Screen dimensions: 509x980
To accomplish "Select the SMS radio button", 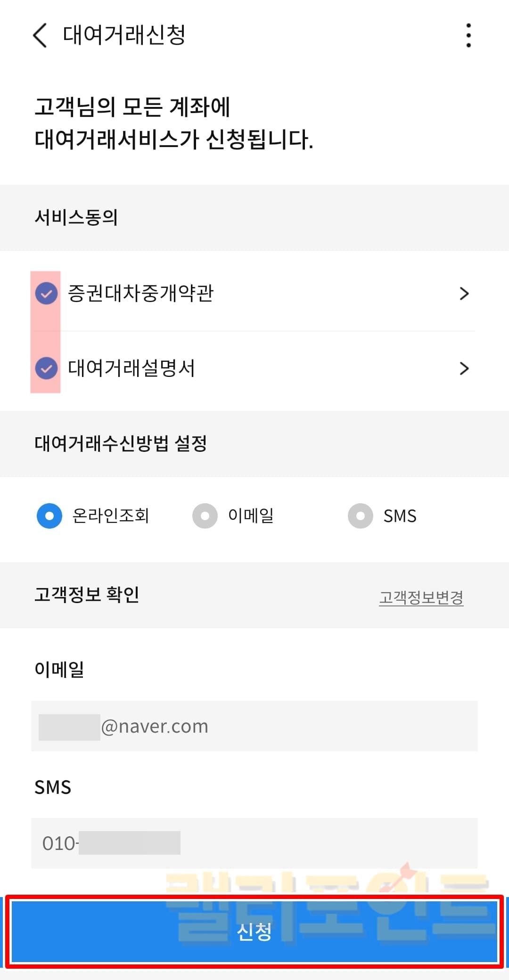I will pos(361,516).
